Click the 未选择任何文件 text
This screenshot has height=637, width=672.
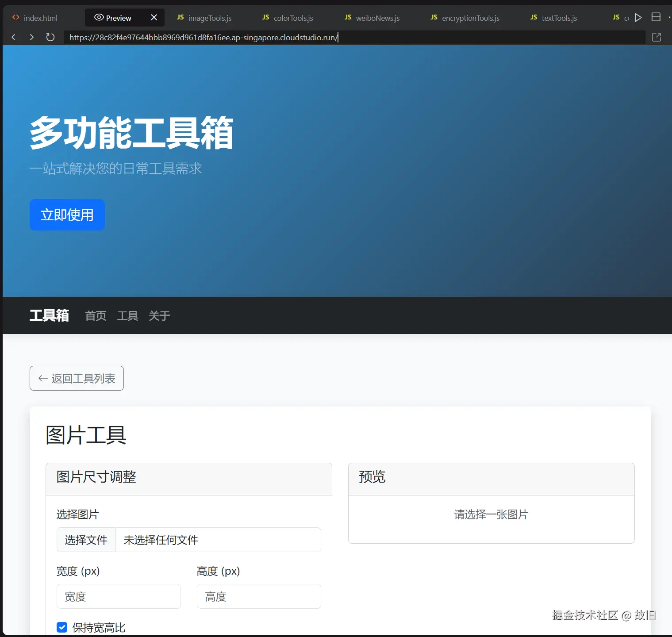[161, 540]
